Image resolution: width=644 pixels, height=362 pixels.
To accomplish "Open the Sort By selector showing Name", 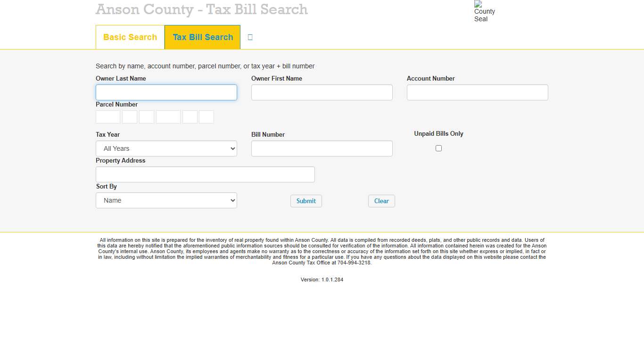I will coord(166,200).
